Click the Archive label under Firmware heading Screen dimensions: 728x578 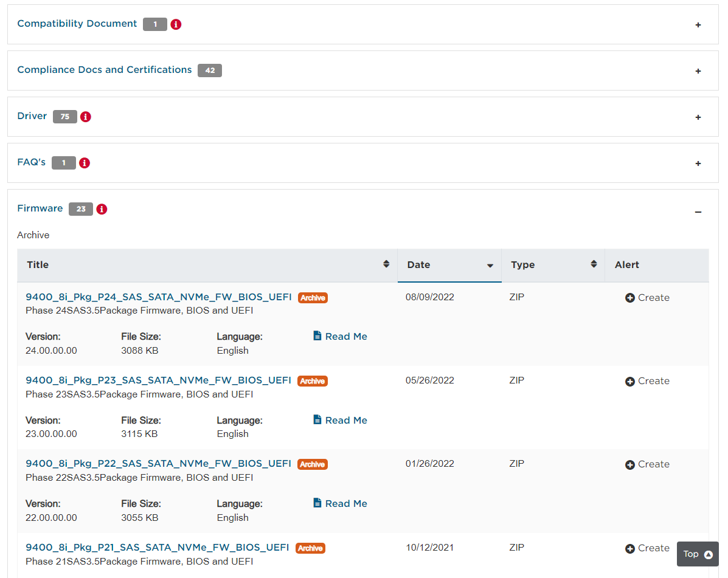(33, 235)
